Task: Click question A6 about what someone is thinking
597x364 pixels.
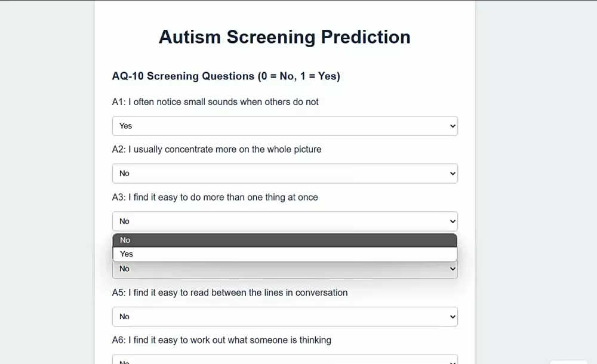Action: (x=220, y=340)
